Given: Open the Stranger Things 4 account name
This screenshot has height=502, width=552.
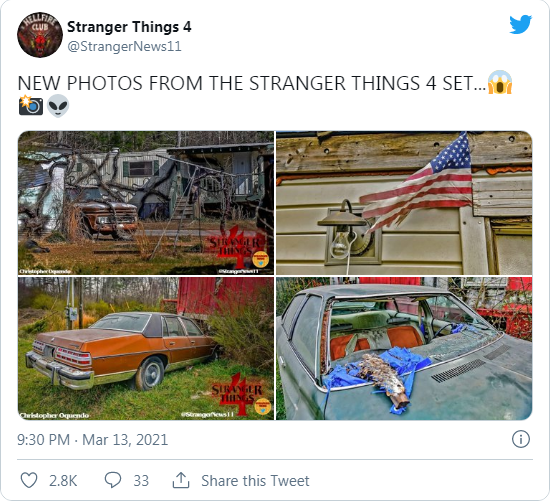Looking at the screenshot, I should (x=129, y=27).
